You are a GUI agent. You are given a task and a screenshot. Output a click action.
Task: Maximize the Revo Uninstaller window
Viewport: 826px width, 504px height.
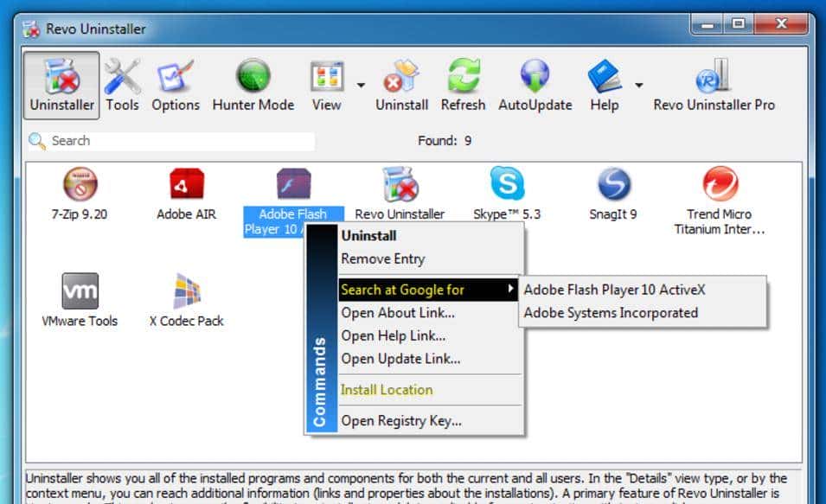coord(739,24)
